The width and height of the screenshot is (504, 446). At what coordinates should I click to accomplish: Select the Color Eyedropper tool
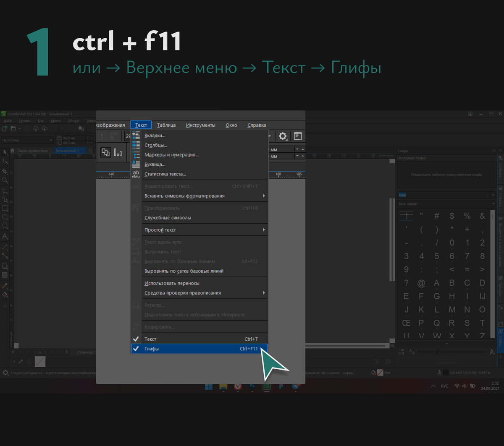coord(5,285)
